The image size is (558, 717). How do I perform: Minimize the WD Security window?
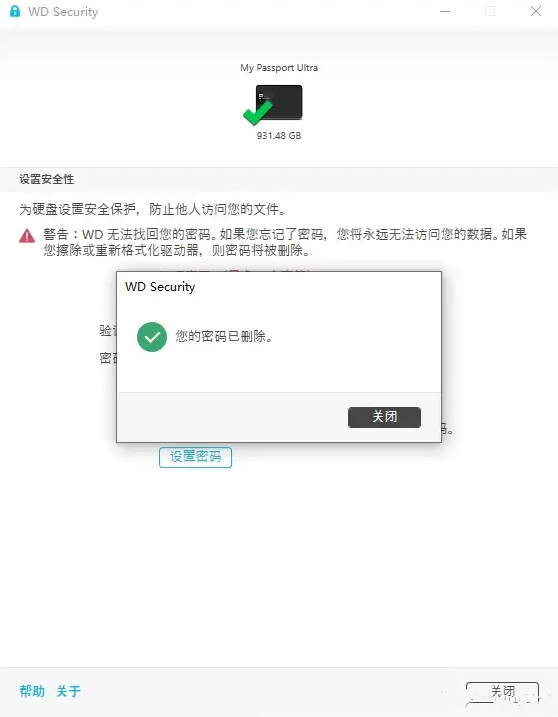point(445,11)
